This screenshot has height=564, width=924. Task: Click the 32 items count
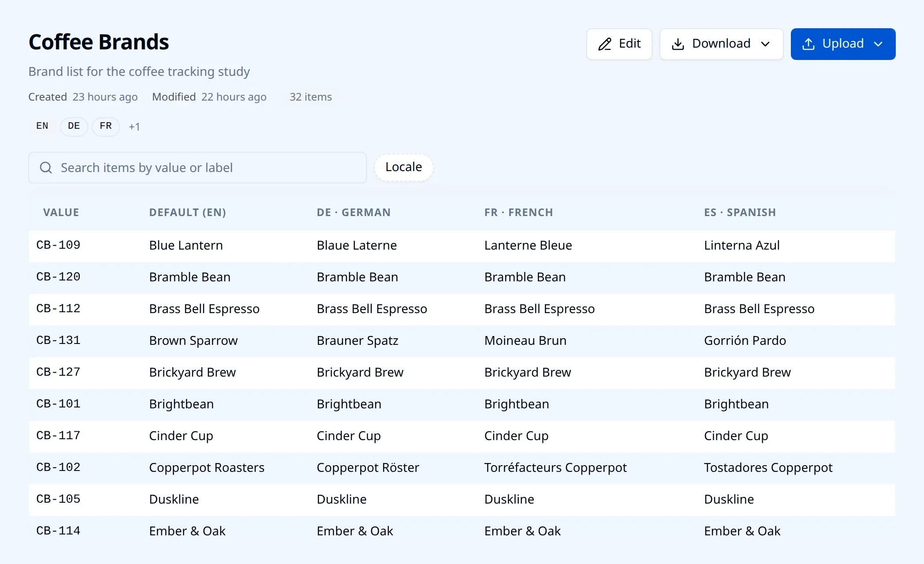(x=311, y=97)
